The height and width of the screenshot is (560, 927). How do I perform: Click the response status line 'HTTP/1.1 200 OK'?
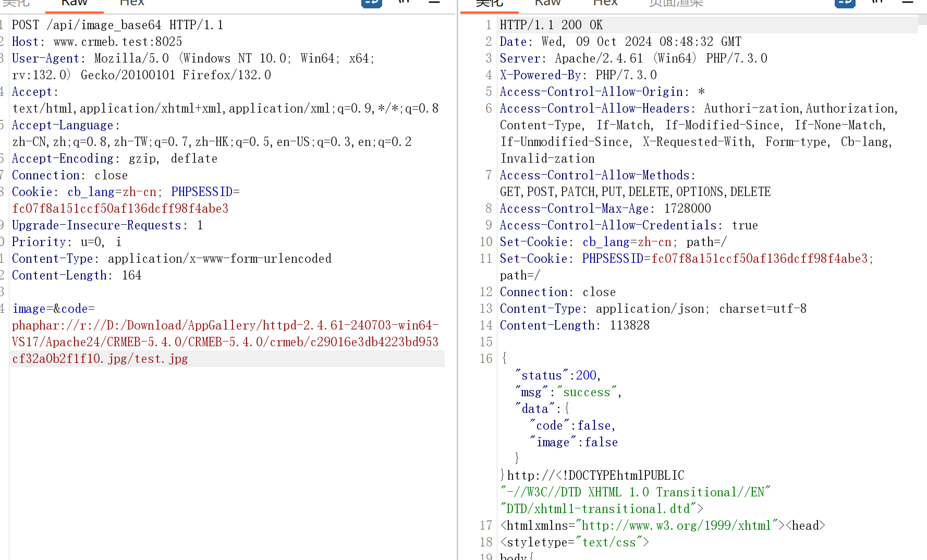[x=551, y=25]
